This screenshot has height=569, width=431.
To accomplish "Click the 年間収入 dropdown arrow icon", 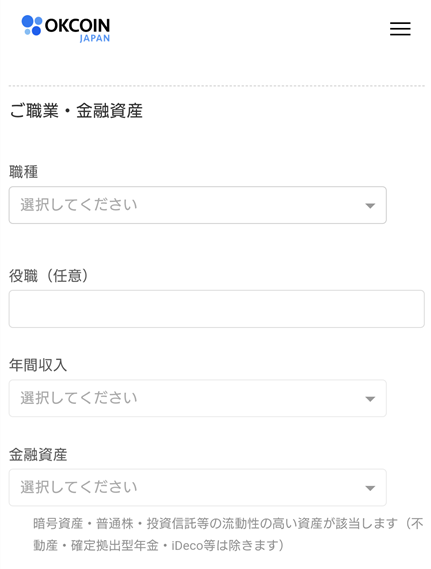I will point(370,399).
